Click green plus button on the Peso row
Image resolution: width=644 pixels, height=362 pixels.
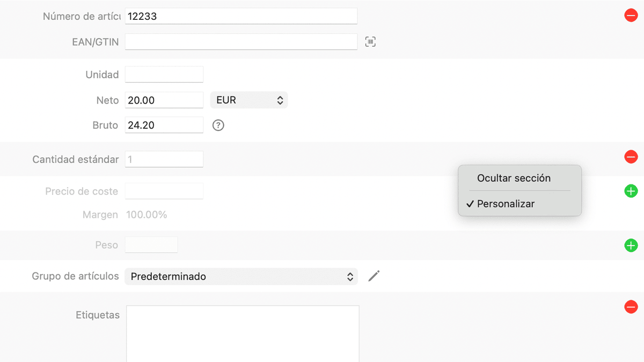coord(631,246)
